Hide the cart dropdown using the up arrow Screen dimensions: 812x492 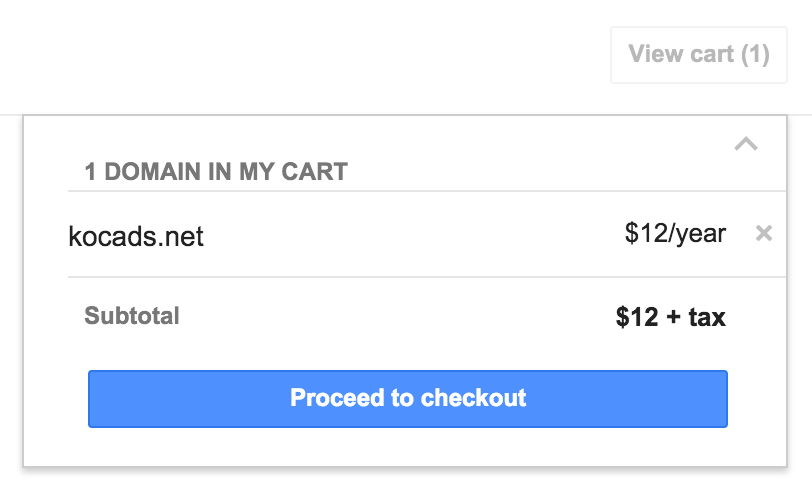[x=745, y=144]
